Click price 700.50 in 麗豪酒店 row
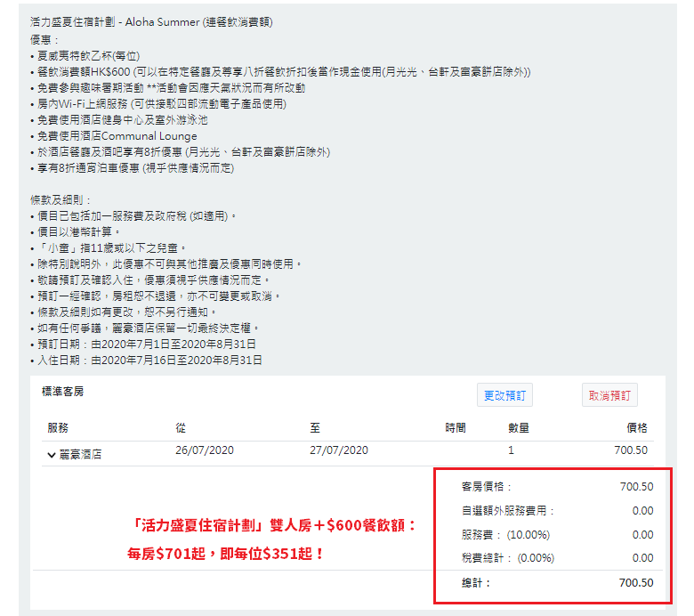The width and height of the screenshot is (694, 616). point(631,450)
